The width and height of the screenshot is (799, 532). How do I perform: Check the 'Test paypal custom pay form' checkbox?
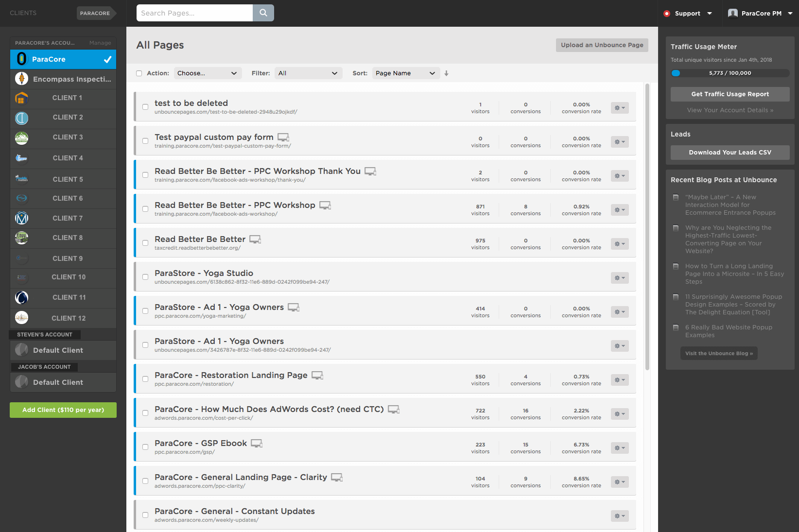145,141
